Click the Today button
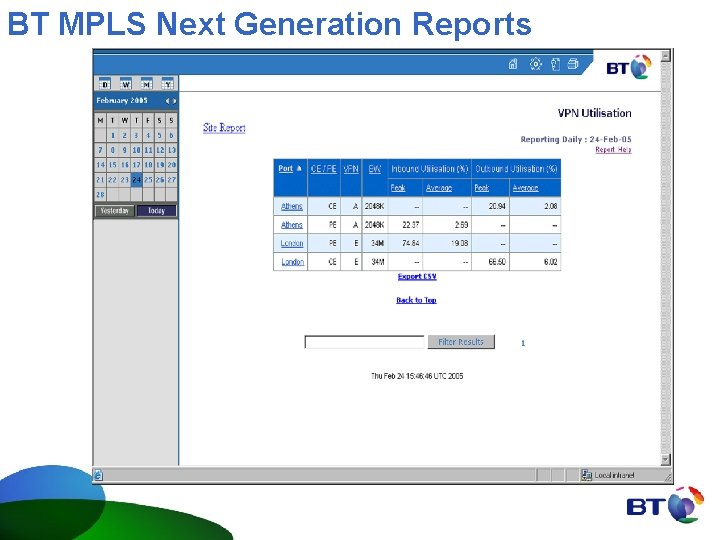The width and height of the screenshot is (720, 540). click(157, 211)
